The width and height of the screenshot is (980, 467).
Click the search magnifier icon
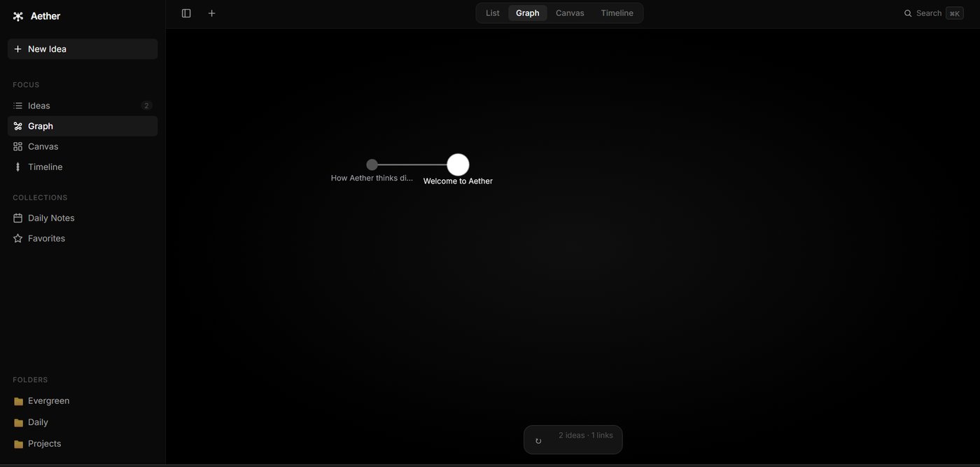[x=908, y=13]
